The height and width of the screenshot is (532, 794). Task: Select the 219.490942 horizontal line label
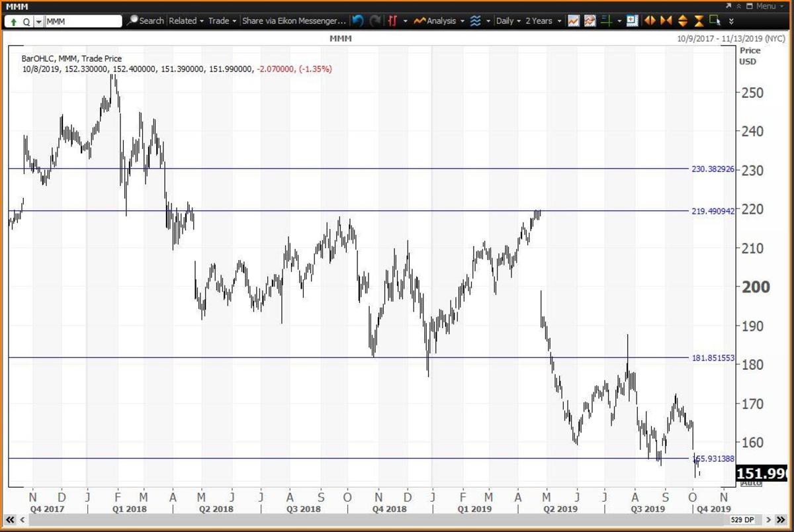pyautogui.click(x=713, y=212)
